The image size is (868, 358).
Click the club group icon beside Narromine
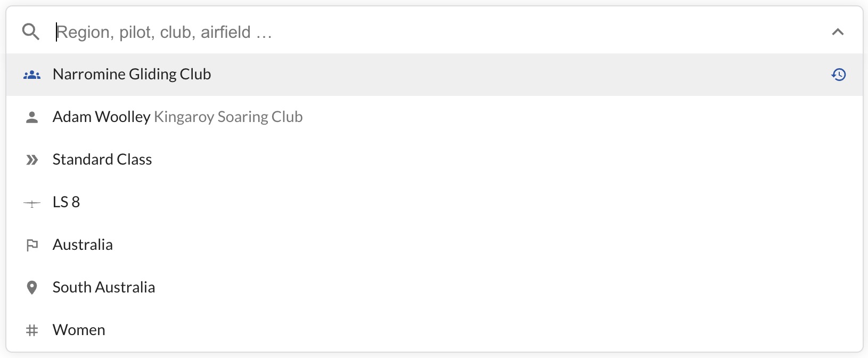[x=32, y=75]
